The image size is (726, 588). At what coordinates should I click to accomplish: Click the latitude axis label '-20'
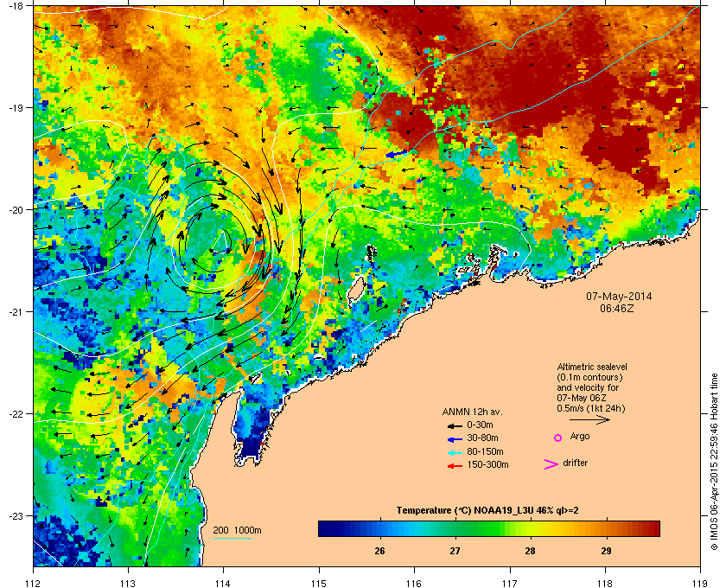point(16,209)
